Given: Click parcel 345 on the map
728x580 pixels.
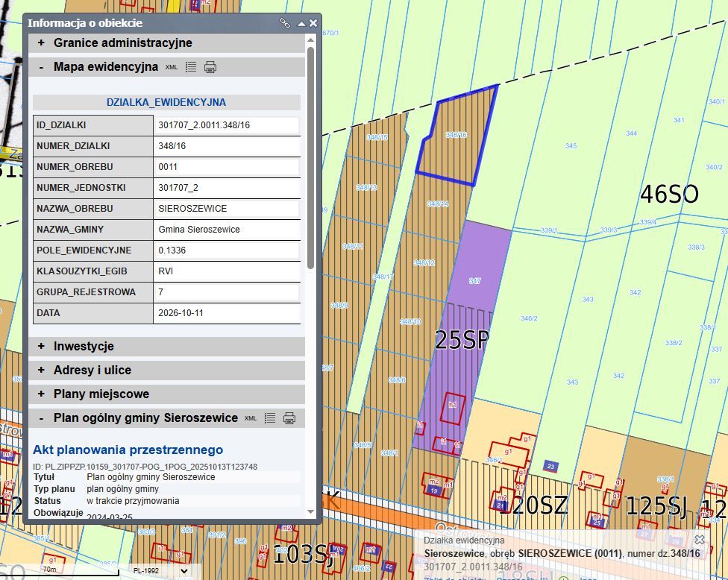Looking at the screenshot, I should point(571,145).
